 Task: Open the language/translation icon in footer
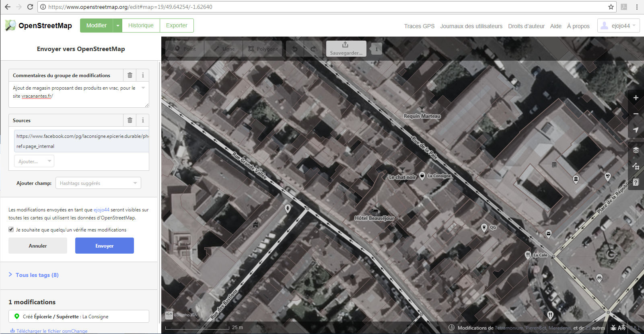622,328
